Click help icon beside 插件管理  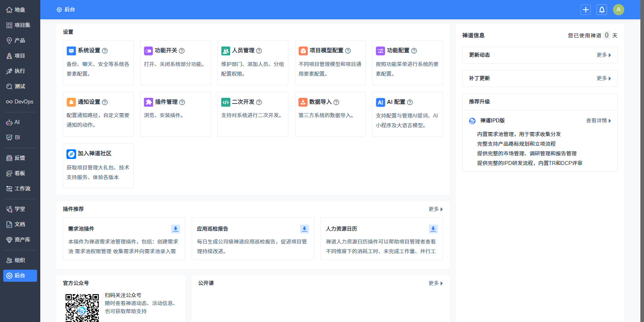pyautogui.click(x=182, y=102)
